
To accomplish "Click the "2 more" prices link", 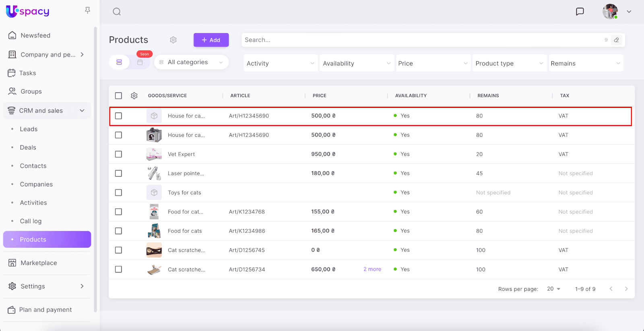I will (372, 269).
